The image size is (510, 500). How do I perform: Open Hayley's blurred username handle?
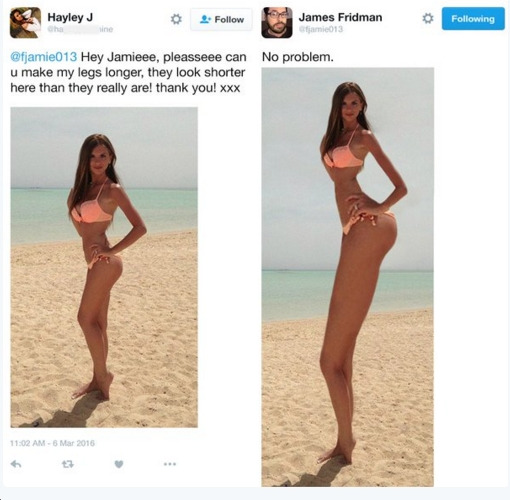(x=80, y=29)
